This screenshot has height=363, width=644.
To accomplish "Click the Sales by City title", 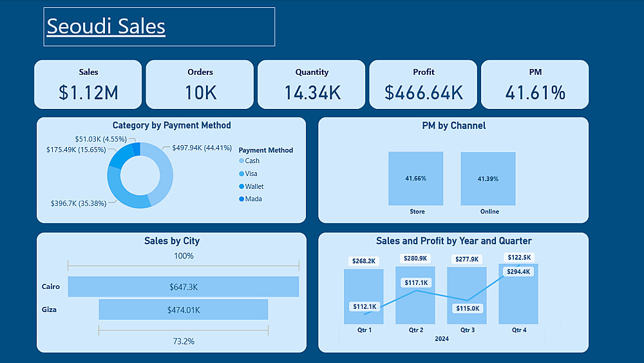I will click(172, 241).
